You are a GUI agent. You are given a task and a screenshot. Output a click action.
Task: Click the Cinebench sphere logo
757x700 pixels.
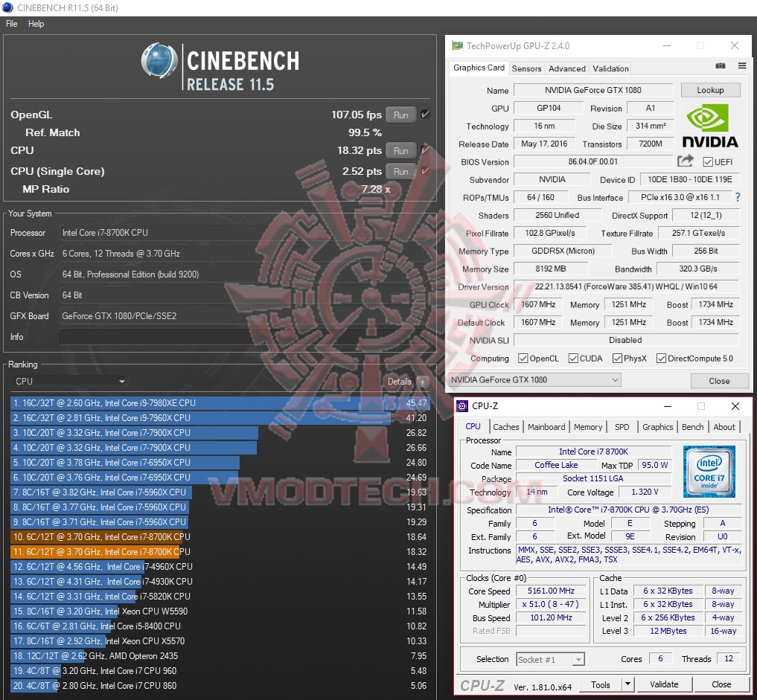point(159,61)
